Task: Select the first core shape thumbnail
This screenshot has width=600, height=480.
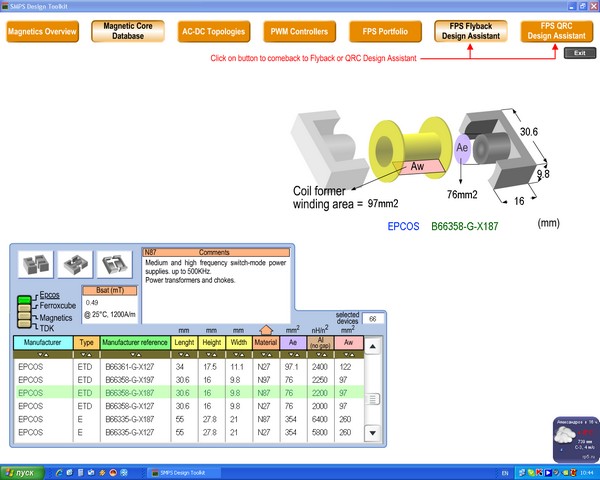Action: click(x=36, y=264)
